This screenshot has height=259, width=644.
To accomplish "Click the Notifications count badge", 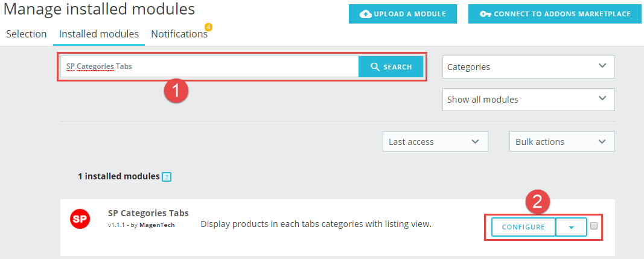I will (208, 27).
